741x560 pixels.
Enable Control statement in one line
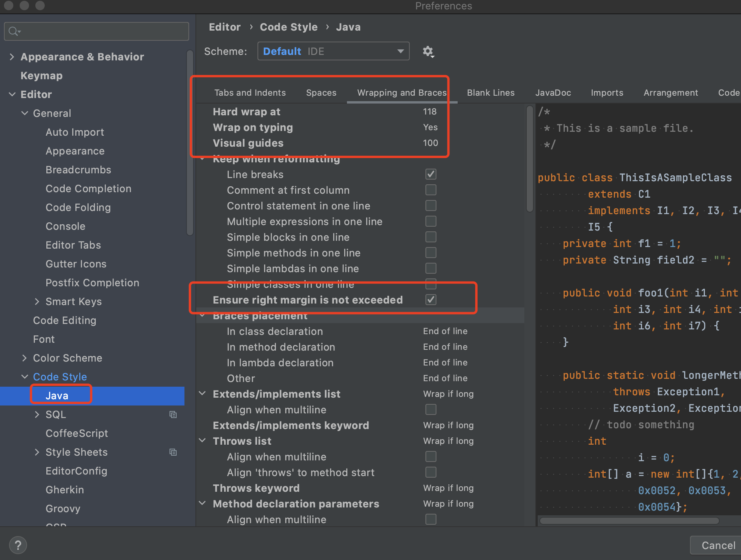click(x=431, y=205)
